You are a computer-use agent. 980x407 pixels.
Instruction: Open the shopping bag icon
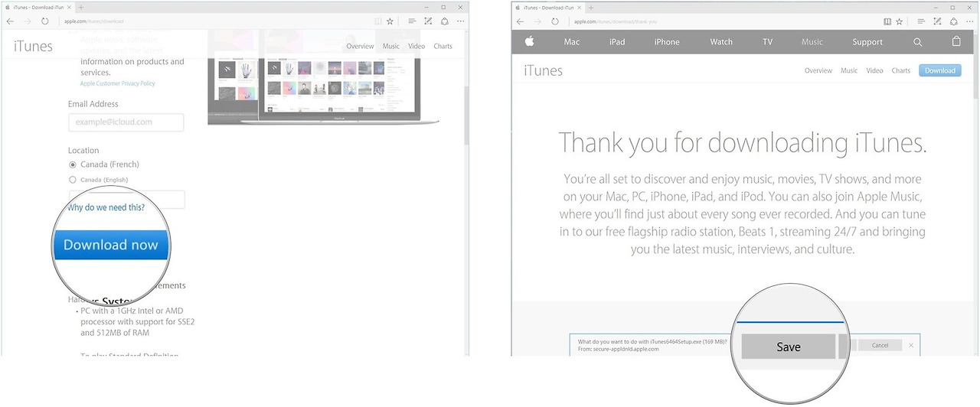(x=956, y=41)
